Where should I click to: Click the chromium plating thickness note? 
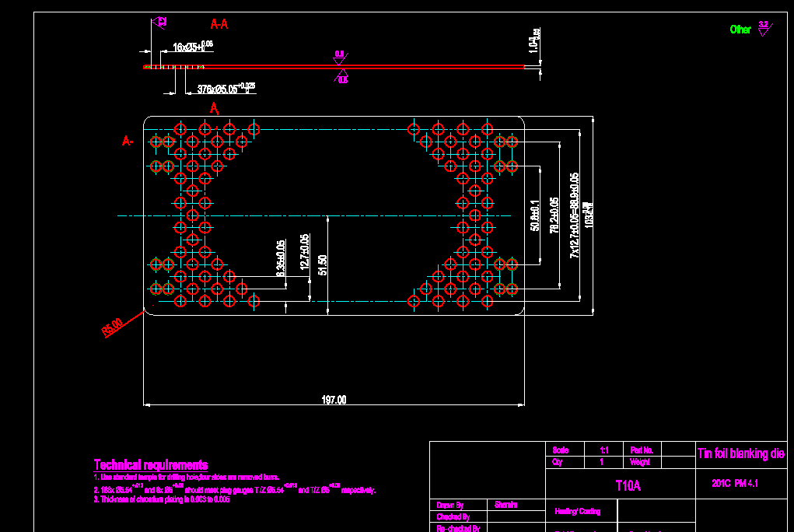click(162, 500)
